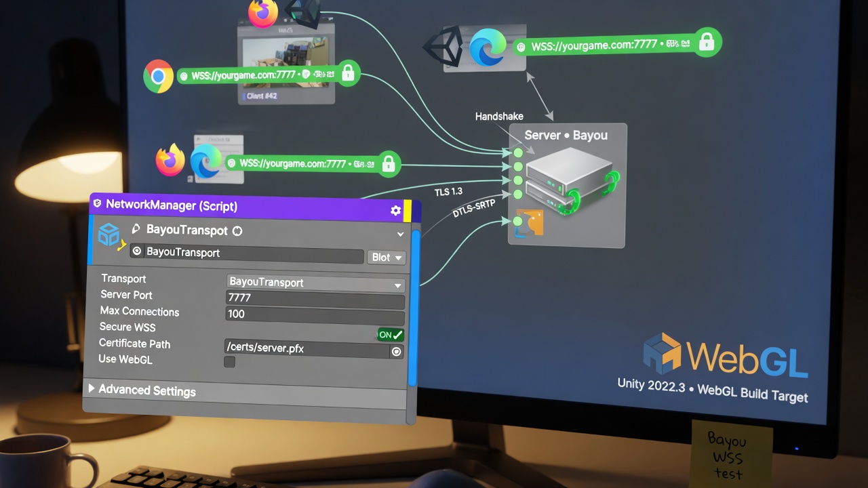Click the Firefox/Edge WSS://yourgame.com:7777 pill
The image size is (868, 488).
pyautogui.click(x=313, y=163)
